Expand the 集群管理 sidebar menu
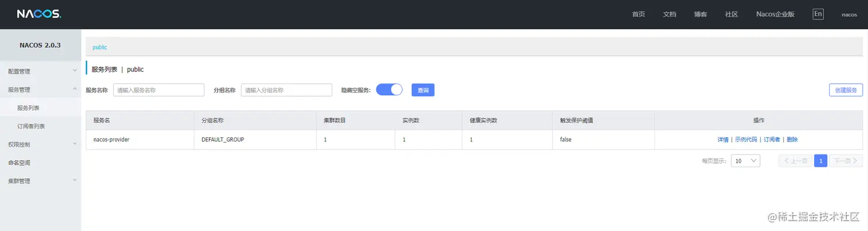The height and width of the screenshot is (231, 868). click(x=40, y=181)
